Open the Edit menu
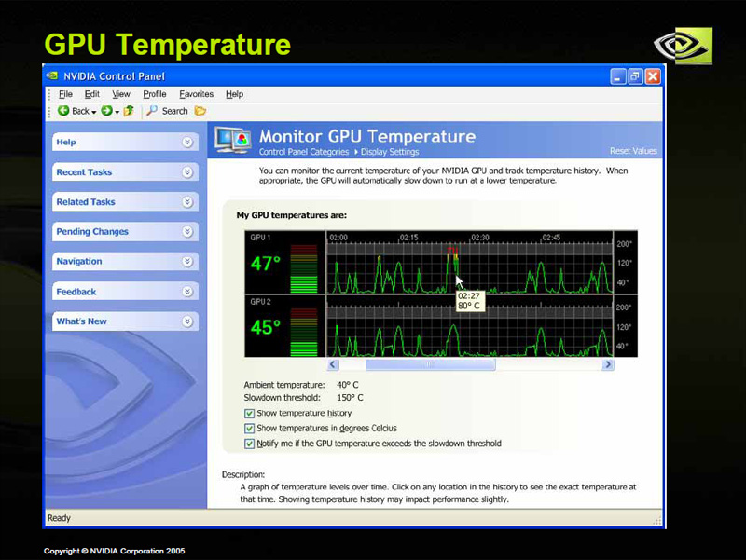The image size is (746, 560). coord(91,94)
